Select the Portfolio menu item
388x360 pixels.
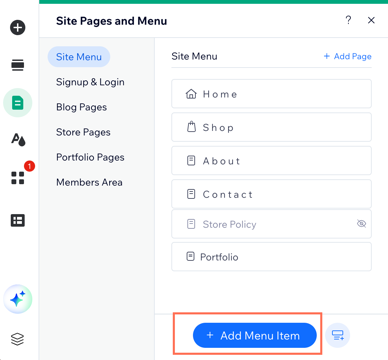[x=271, y=257]
